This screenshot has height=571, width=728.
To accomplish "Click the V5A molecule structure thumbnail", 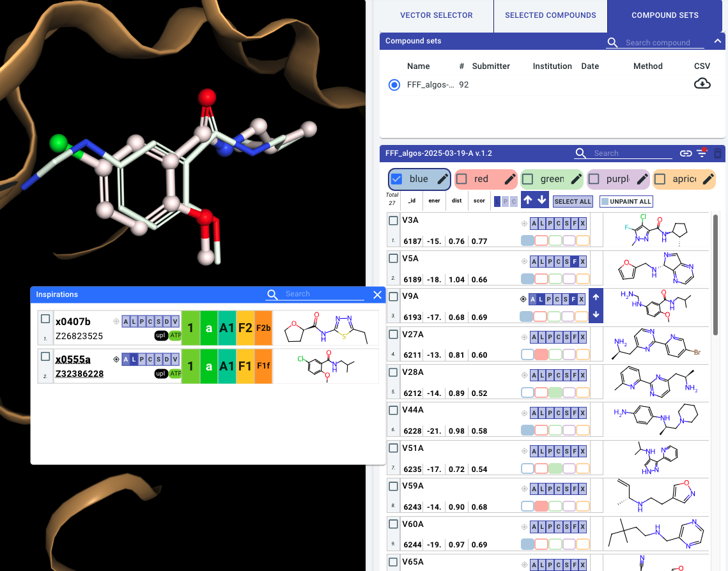I will click(656, 269).
